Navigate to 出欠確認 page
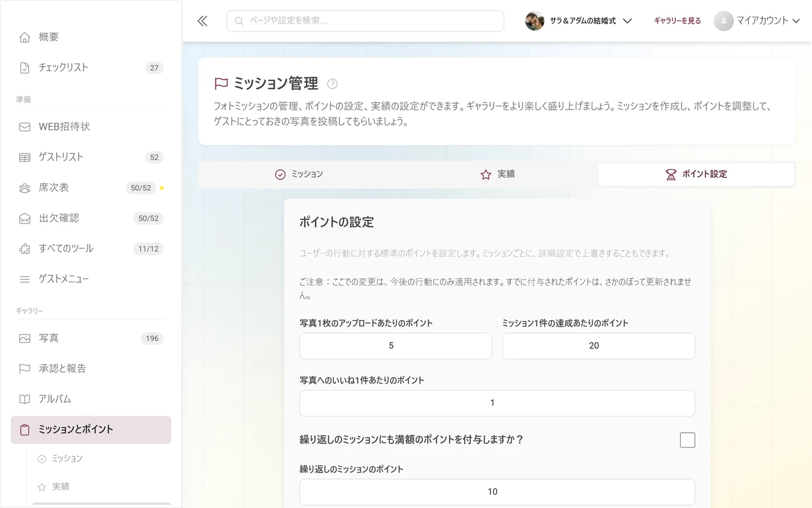This screenshot has height=508, width=812. [91, 218]
